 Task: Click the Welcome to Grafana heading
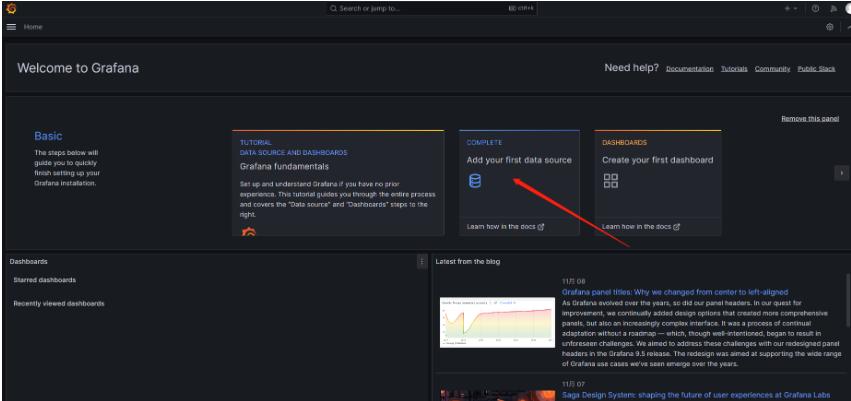78,68
